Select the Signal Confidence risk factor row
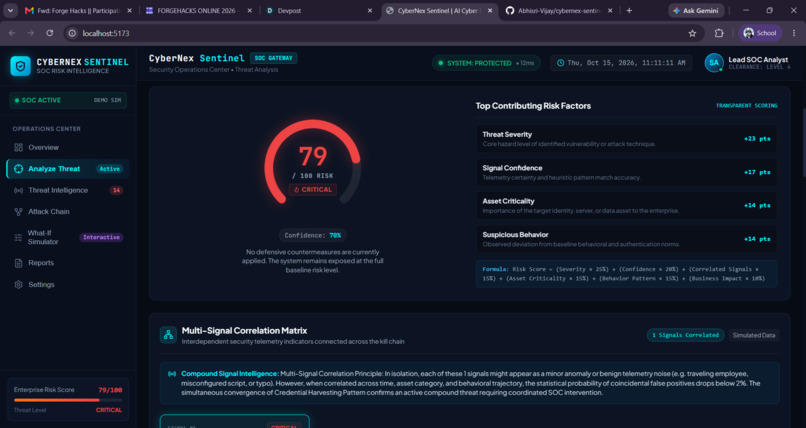Viewport: 806px width, 428px height. click(626, 172)
